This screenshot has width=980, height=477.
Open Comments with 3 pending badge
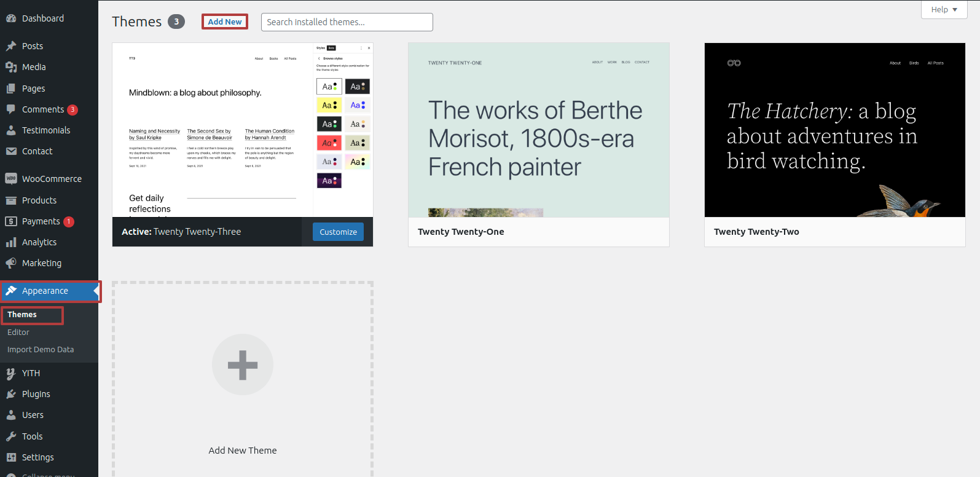click(43, 109)
